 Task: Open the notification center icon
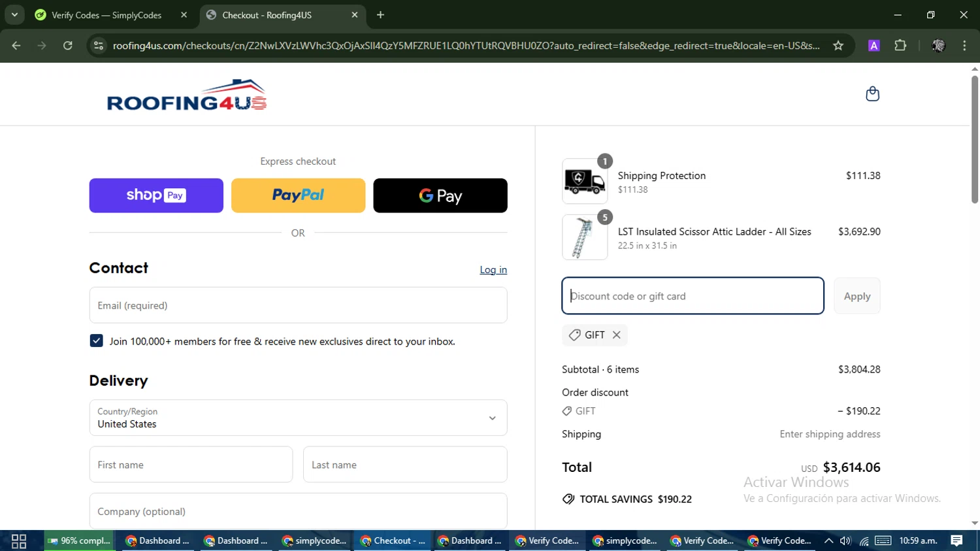pyautogui.click(x=956, y=541)
